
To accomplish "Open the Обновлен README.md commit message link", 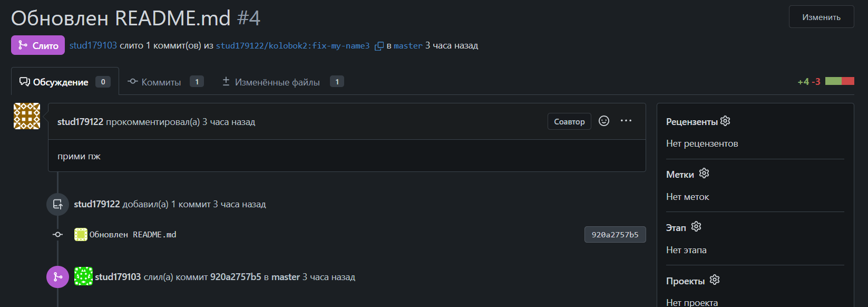I will tap(133, 235).
